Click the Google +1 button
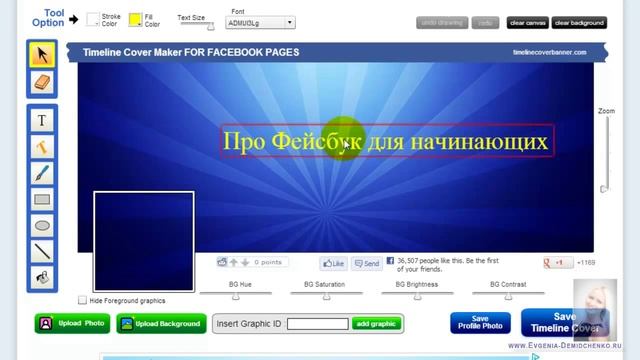Viewport: 640px width, 360px height. [x=558, y=263]
